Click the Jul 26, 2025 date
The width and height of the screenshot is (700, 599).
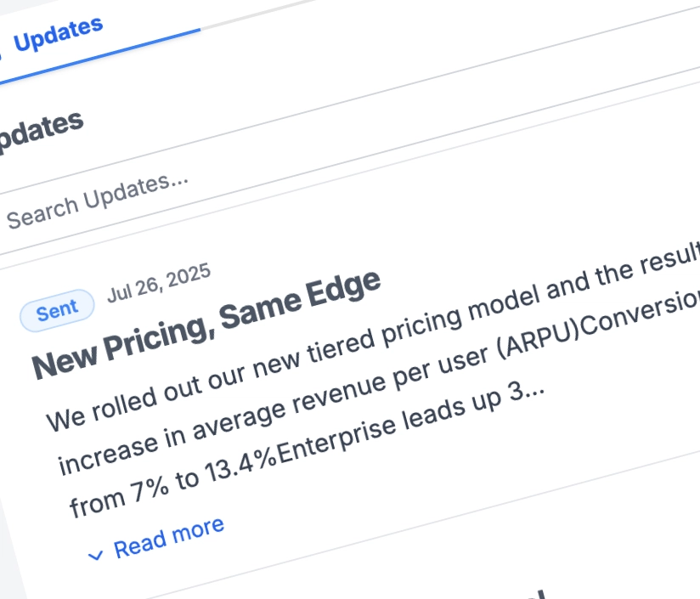159,285
